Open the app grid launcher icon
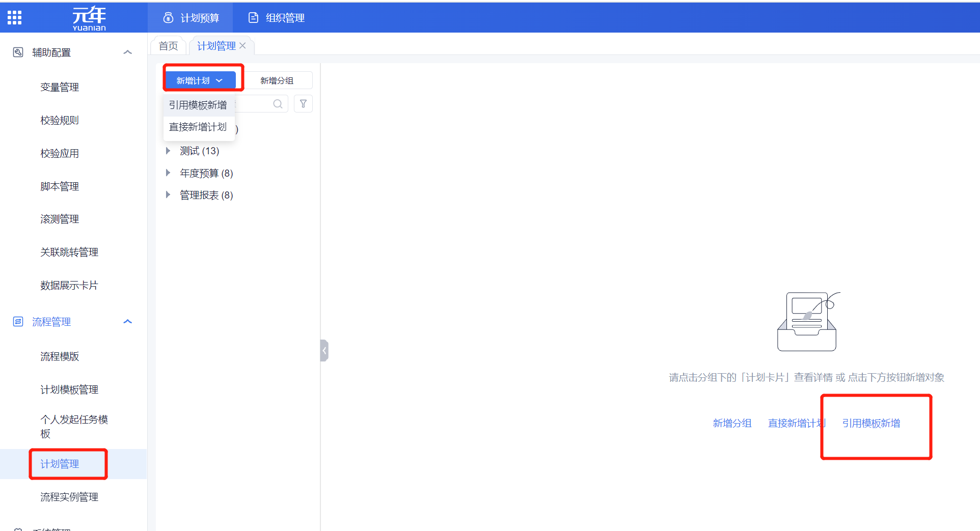Image resolution: width=980 pixels, height=531 pixels. [14, 18]
